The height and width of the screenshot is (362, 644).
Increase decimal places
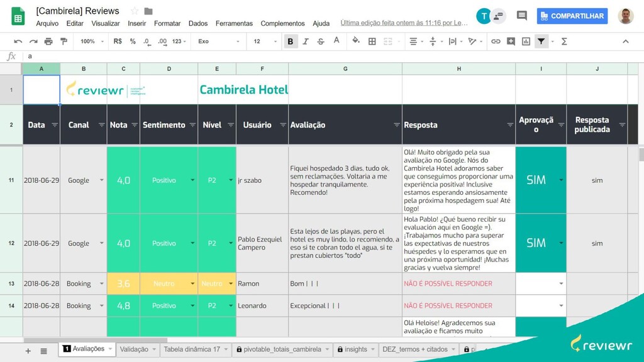click(163, 41)
